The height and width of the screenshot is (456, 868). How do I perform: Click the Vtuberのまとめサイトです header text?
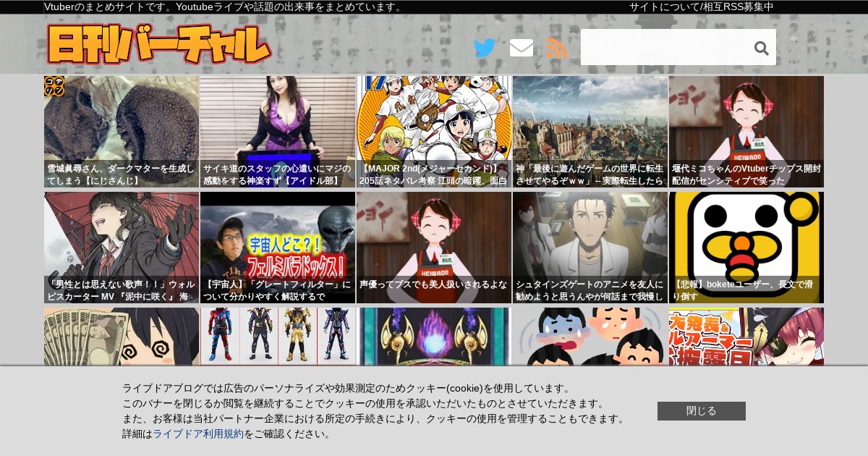(x=224, y=7)
